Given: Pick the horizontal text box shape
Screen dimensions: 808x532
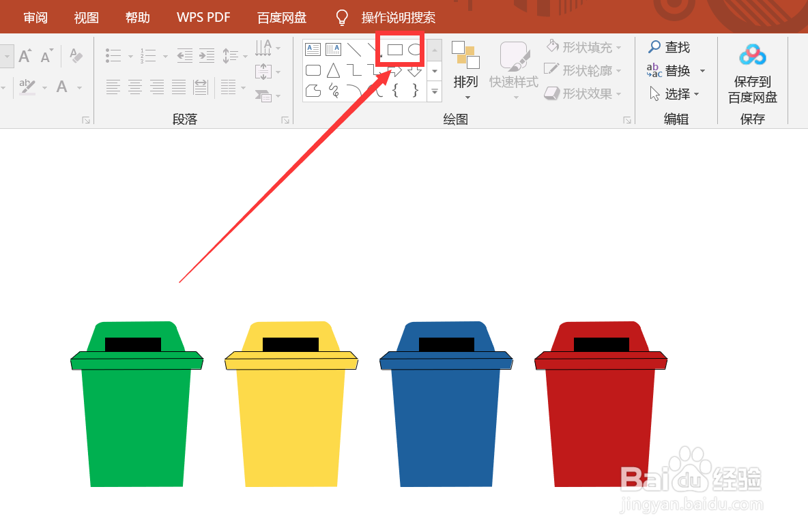Looking at the screenshot, I should coord(313,49).
